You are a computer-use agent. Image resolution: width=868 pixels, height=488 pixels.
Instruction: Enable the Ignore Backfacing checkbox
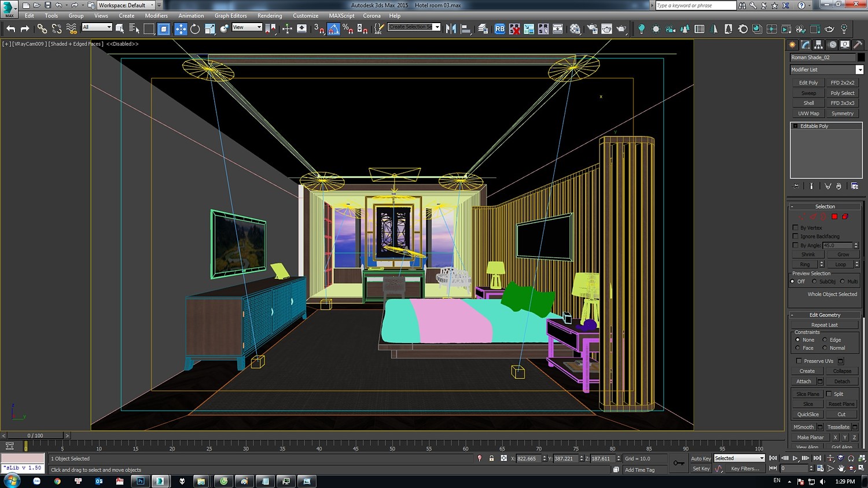(x=796, y=236)
